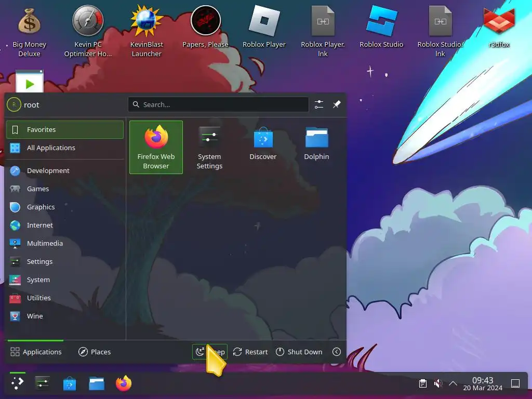Pin the launcher menu open
Image resolution: width=532 pixels, height=399 pixels.
coord(337,104)
